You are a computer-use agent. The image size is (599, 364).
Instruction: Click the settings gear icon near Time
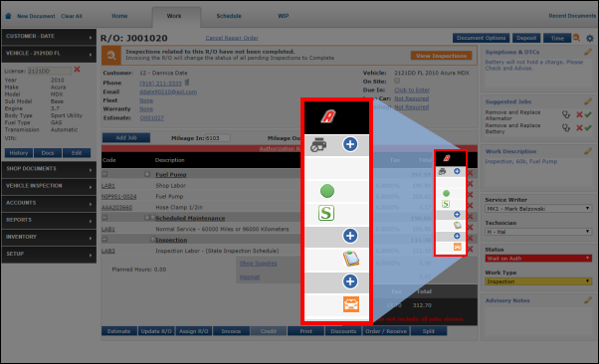tap(590, 38)
